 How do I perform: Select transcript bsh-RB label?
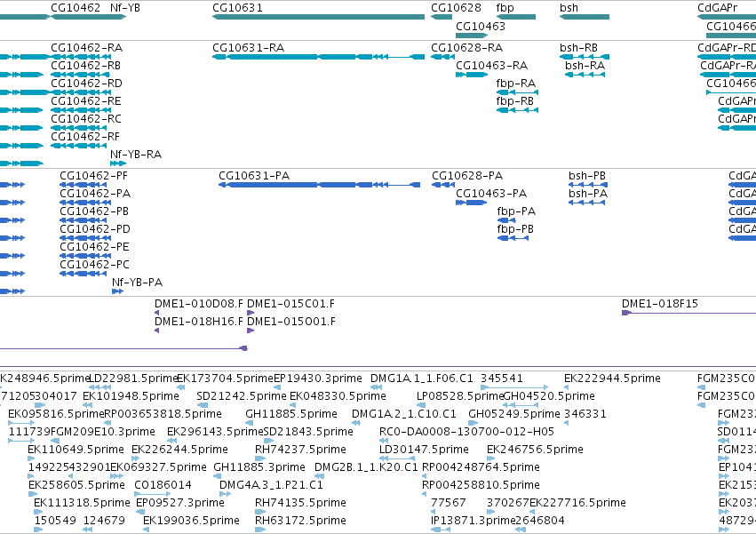(x=578, y=48)
